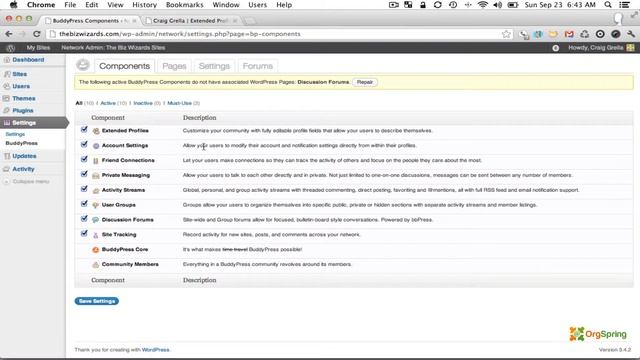The width and height of the screenshot is (640, 360).
Task: Click the Gmail extension icon
Action: click(x=569, y=34)
